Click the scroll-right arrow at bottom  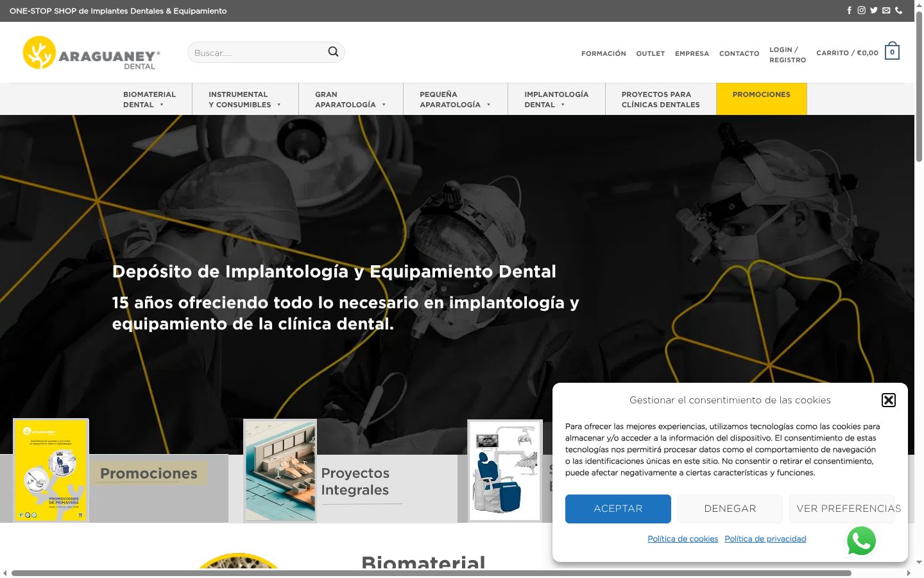point(909,573)
